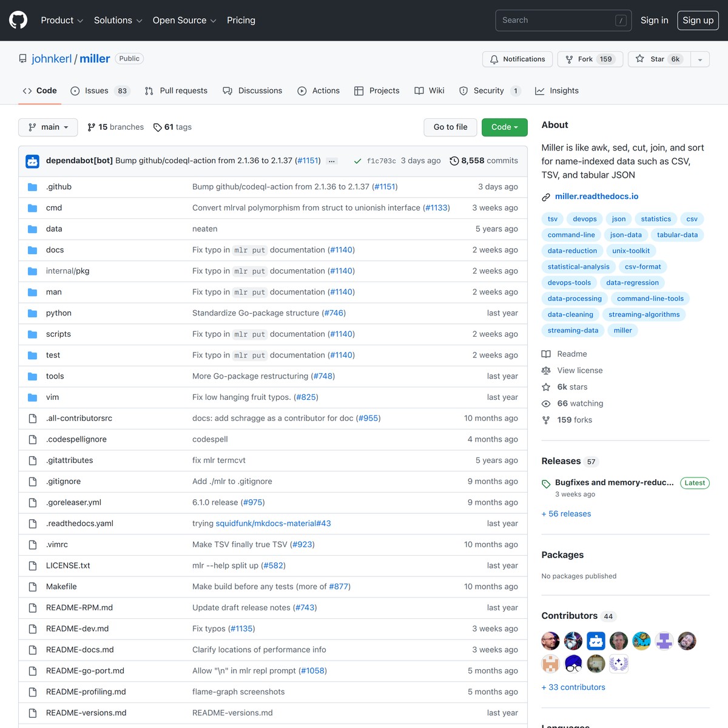
Task: Click the statistics topic tag
Action: 655,219
